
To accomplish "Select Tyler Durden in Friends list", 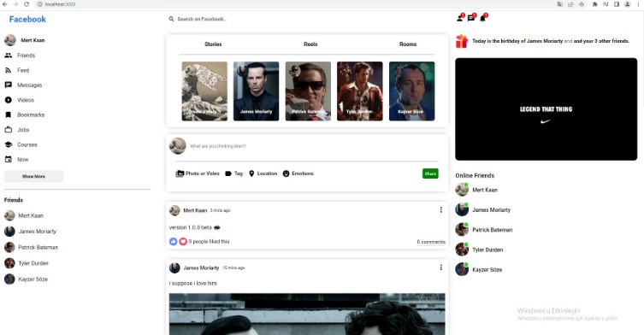I will [27, 263].
